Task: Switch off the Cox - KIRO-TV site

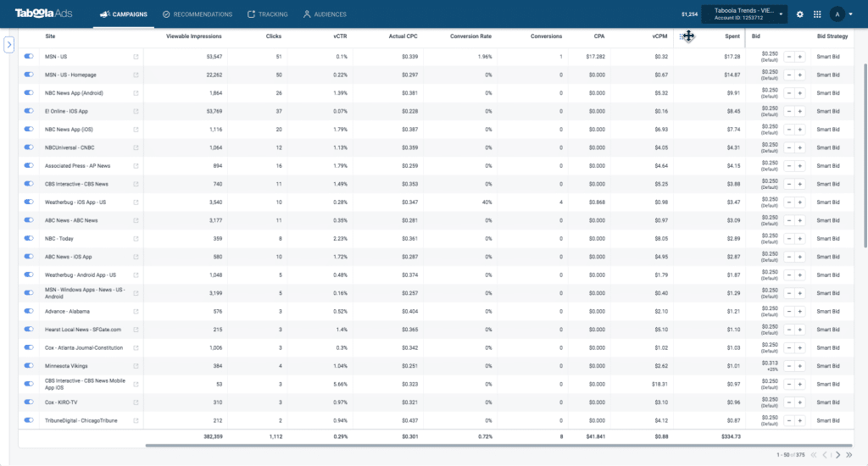Action: click(29, 402)
